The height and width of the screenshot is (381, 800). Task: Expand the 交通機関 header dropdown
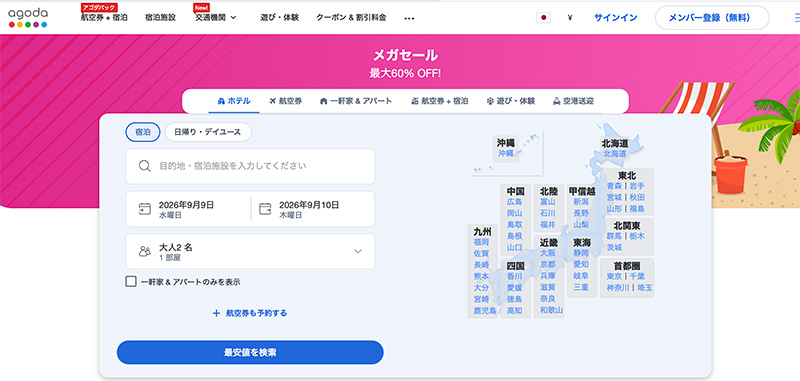click(216, 17)
